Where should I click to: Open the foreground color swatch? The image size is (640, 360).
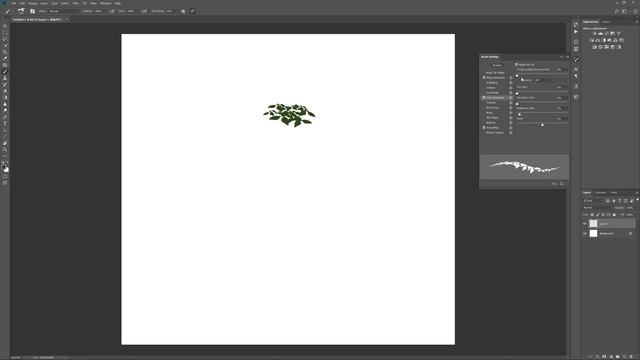[x=4, y=167]
